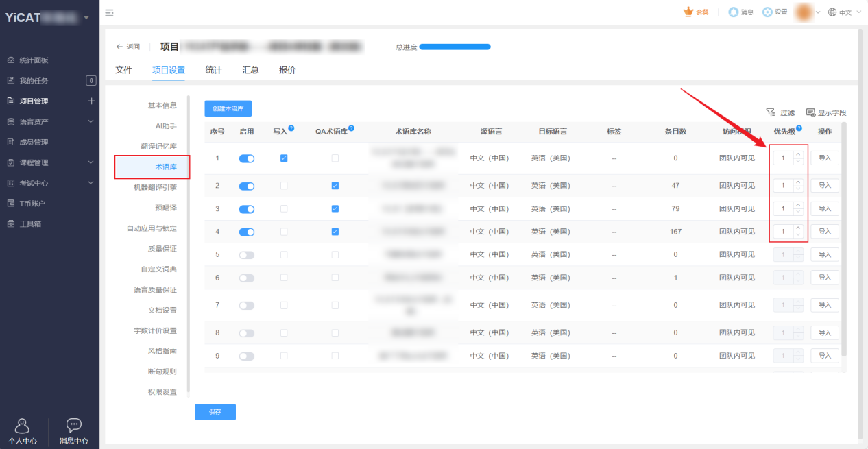The image size is (868, 449).
Task: Go back with 返回 arrow
Action: click(128, 47)
